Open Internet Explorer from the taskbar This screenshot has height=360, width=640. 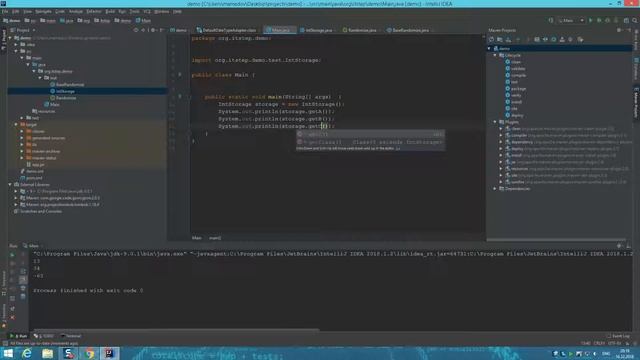click(x=27, y=353)
